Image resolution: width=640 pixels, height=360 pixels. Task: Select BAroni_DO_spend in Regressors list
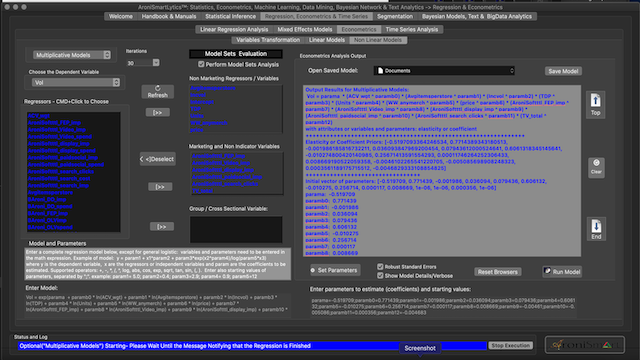click(50, 206)
